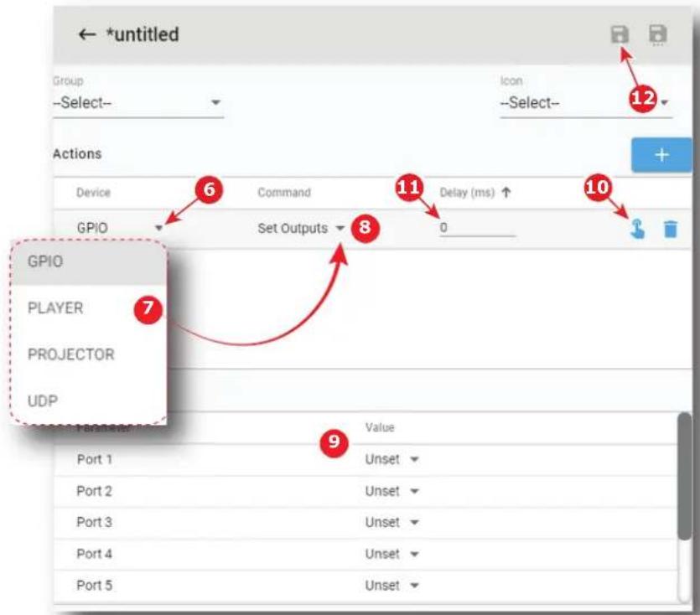Expand the Port 2 Unset value dropdown

click(392, 491)
